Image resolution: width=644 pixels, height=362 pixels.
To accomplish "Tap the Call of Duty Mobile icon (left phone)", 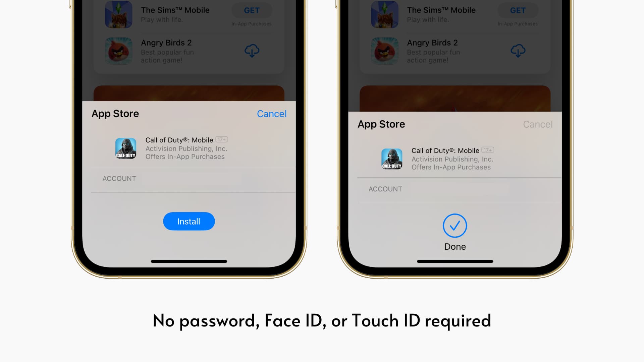I will pyautogui.click(x=125, y=148).
